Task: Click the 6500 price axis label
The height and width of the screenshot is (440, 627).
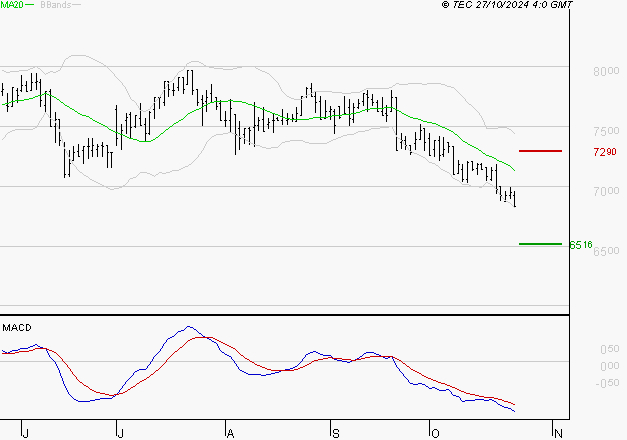Action: [607, 251]
